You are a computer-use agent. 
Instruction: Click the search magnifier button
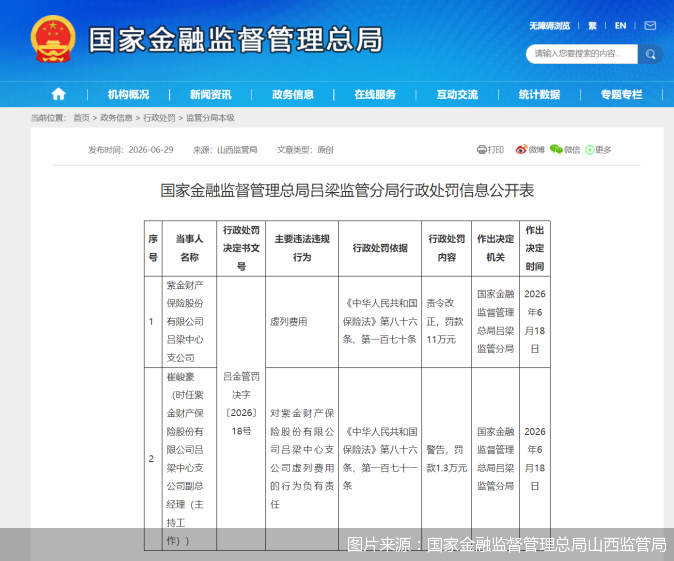(650, 54)
